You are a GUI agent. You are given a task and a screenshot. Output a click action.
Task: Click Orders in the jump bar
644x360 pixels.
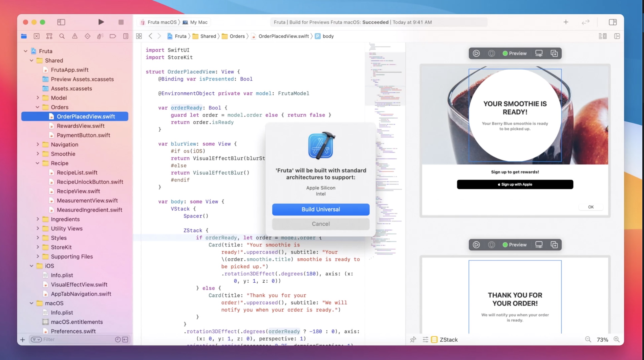point(233,36)
